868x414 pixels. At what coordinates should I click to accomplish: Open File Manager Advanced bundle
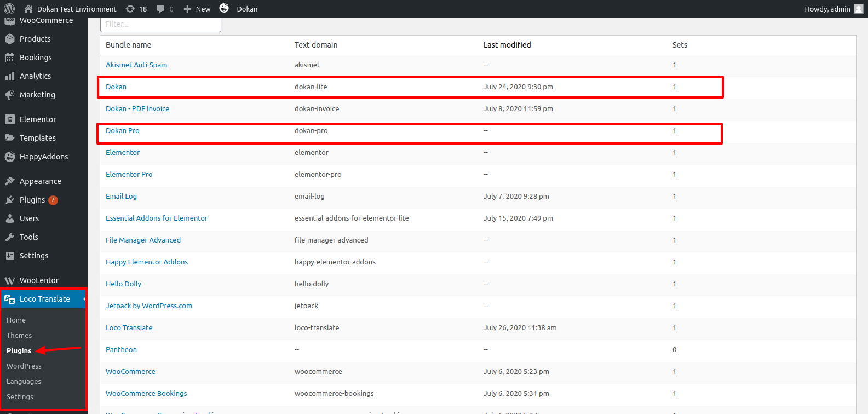(143, 240)
